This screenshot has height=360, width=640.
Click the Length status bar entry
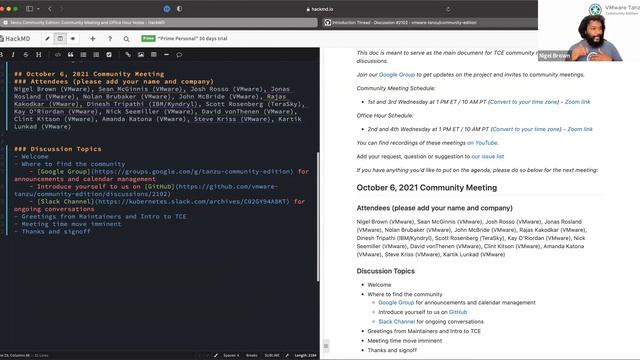point(305,356)
